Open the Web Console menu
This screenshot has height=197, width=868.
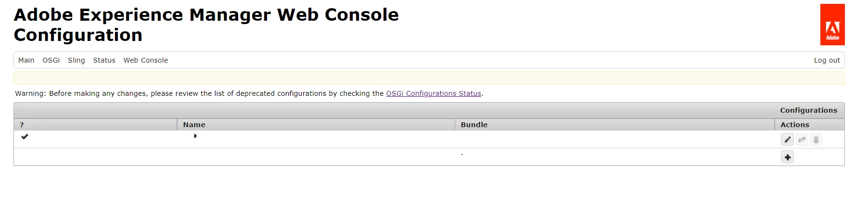146,60
